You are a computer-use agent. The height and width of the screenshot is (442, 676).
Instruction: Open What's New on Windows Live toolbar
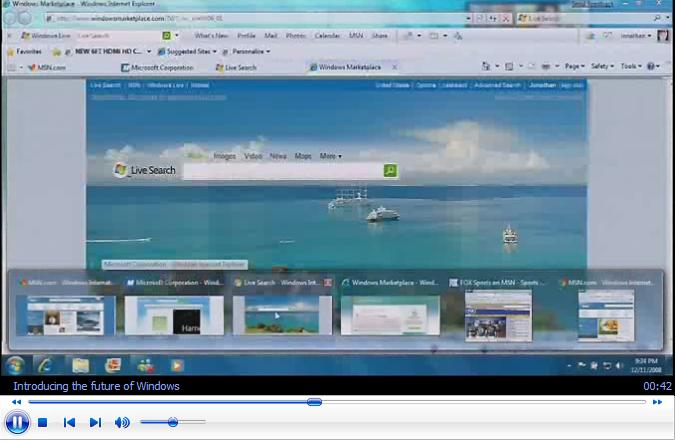point(211,36)
